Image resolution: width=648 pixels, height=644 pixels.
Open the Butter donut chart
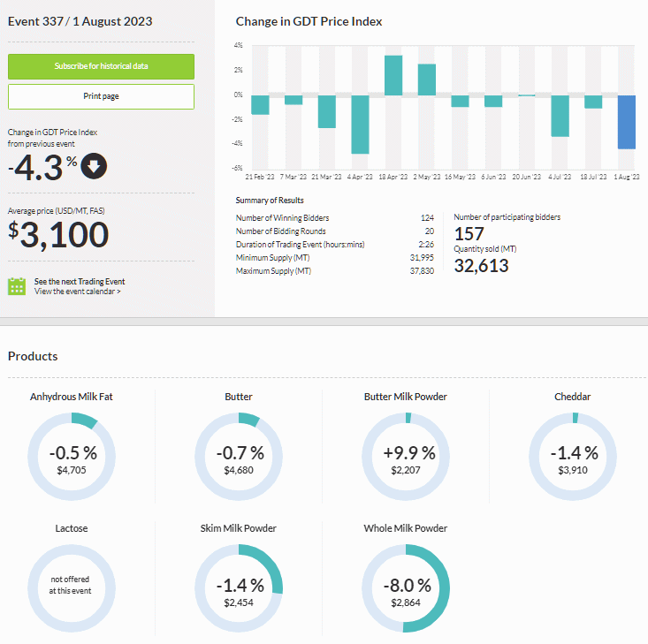pos(239,457)
